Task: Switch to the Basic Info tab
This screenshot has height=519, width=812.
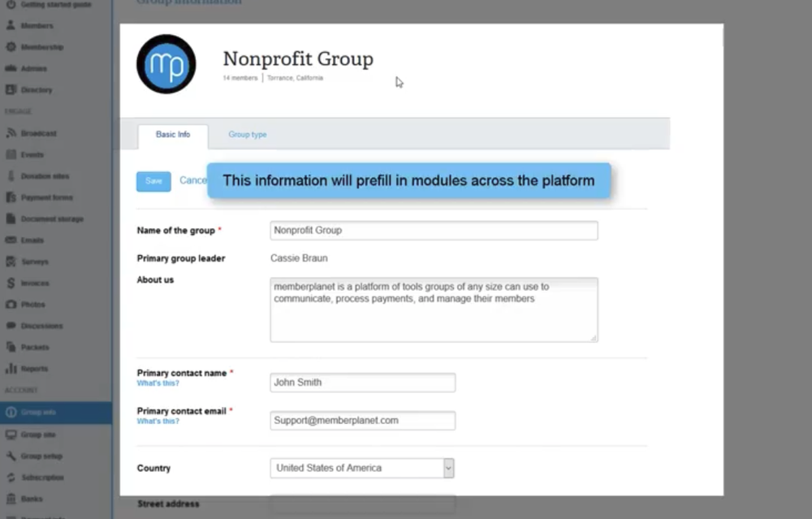Action: coord(173,136)
